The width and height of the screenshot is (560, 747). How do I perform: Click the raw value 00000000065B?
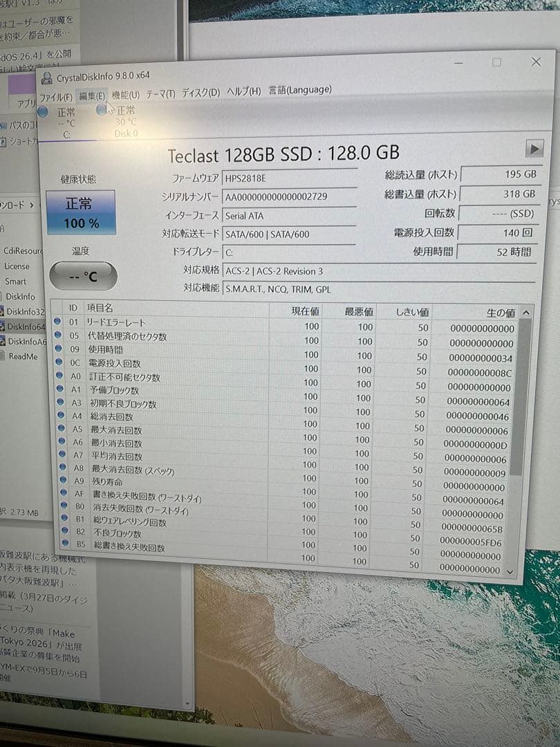pyautogui.click(x=472, y=528)
